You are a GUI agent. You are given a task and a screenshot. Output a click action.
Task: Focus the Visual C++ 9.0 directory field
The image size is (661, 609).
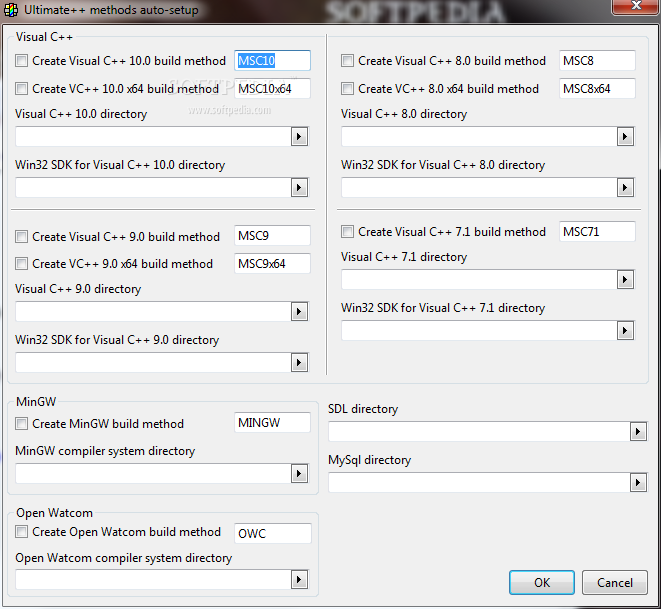point(153,312)
